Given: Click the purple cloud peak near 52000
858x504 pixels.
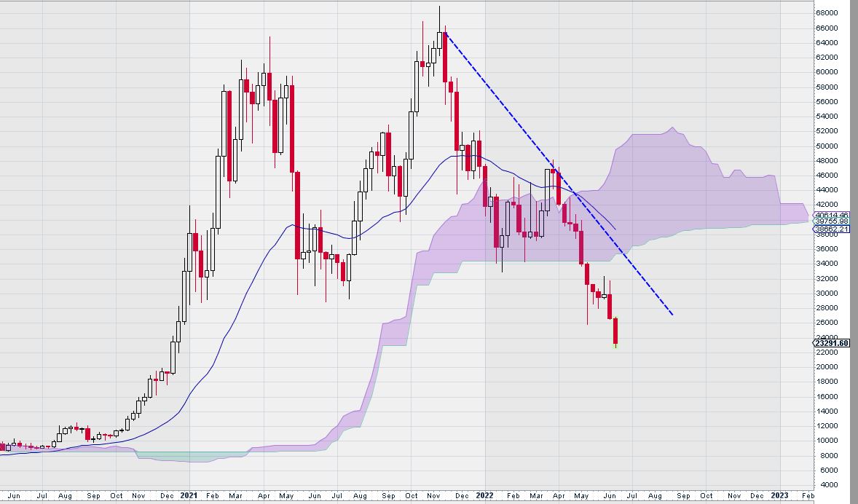Looking at the screenshot, I should [672, 129].
